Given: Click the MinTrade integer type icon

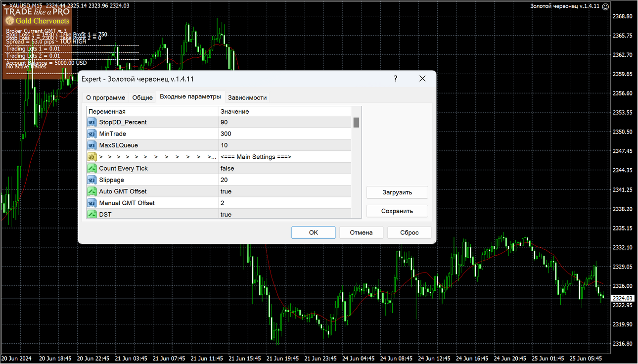Looking at the screenshot, I should pyautogui.click(x=91, y=134).
